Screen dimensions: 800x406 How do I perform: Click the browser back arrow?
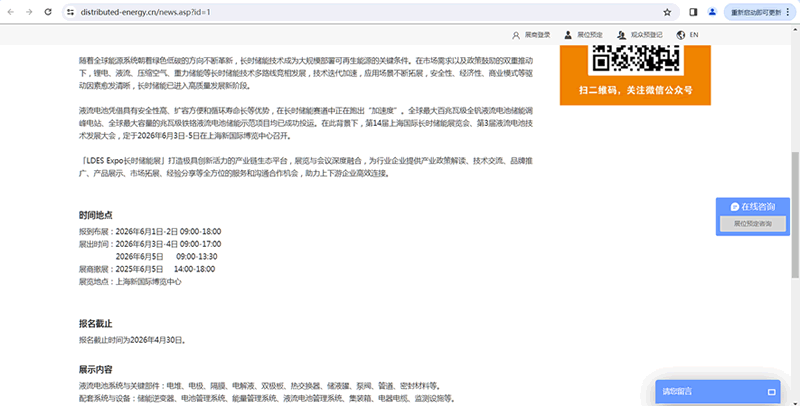(12, 12)
